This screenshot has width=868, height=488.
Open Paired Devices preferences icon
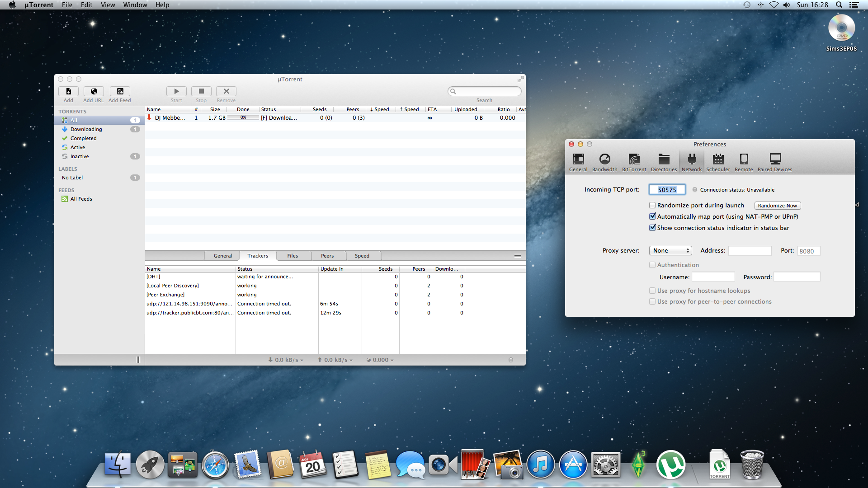775,160
